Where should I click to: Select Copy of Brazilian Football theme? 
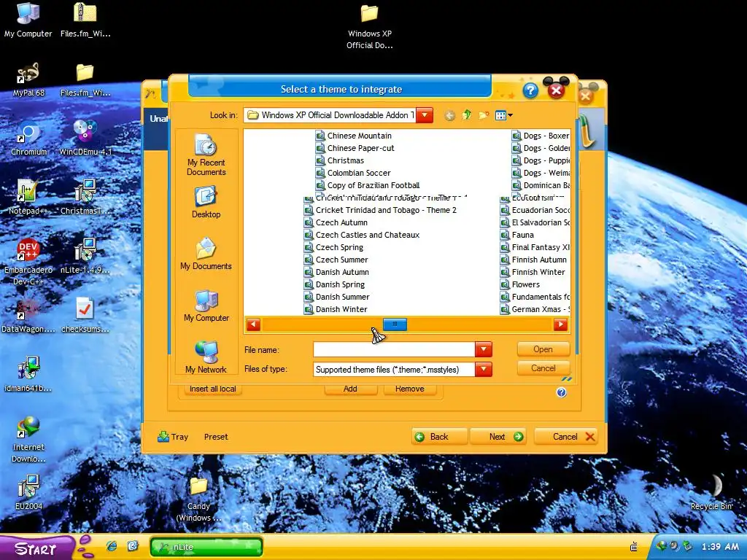click(368, 185)
